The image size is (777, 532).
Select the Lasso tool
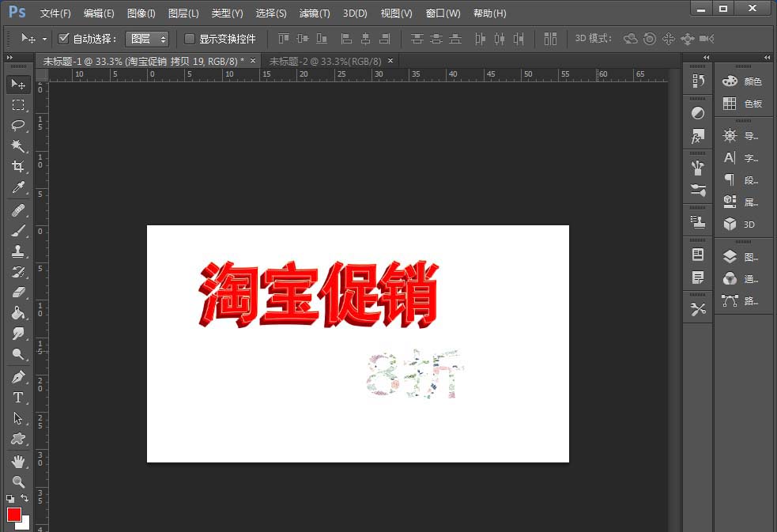point(18,125)
